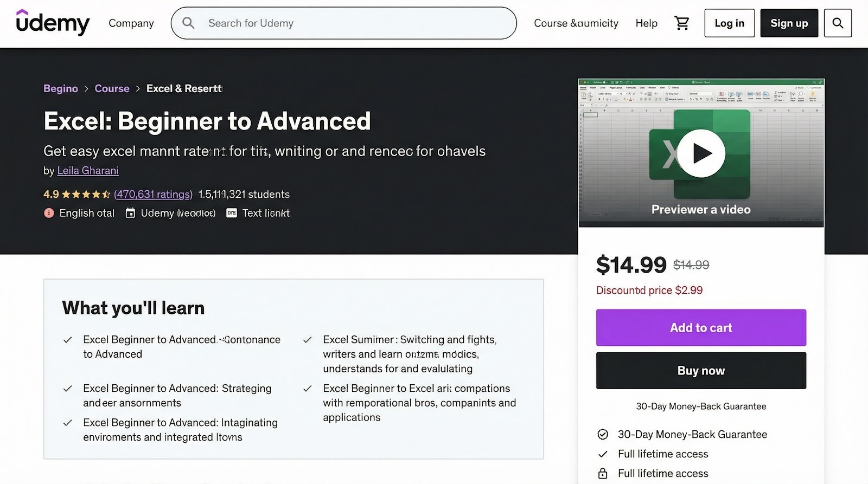The height and width of the screenshot is (484, 868).
Task: Click the square search button at top right
Action: coord(838,23)
